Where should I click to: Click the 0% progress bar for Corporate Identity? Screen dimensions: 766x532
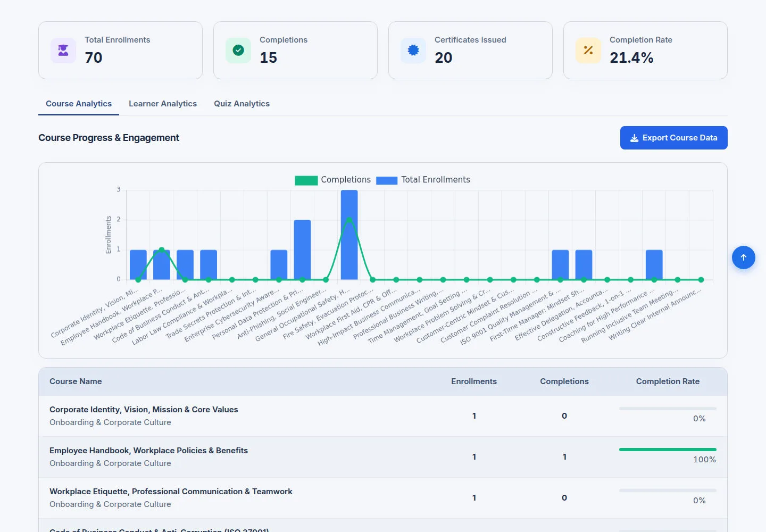point(668,409)
